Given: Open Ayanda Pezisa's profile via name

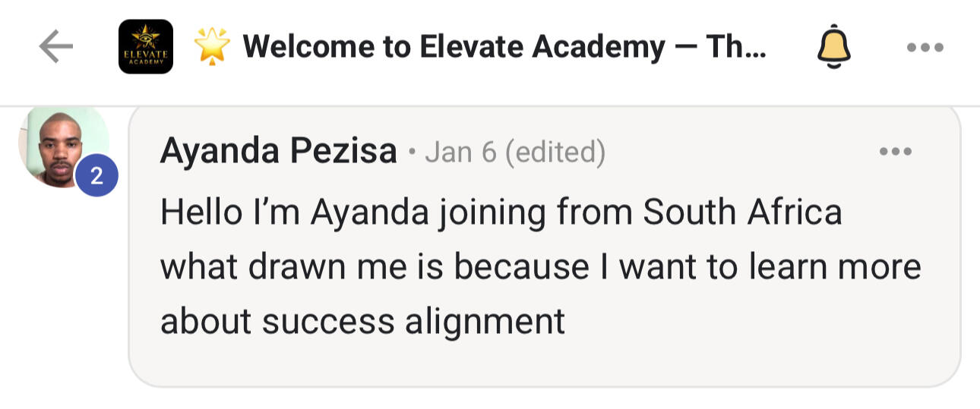Looking at the screenshot, I should [278, 152].
